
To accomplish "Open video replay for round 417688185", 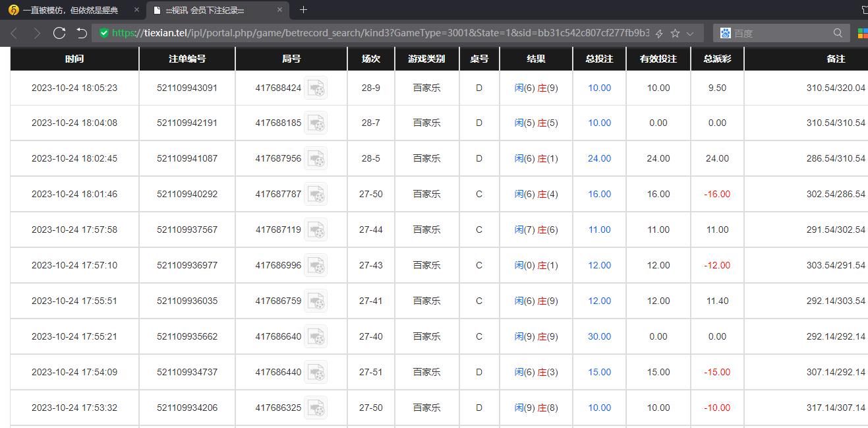I will pos(316,123).
